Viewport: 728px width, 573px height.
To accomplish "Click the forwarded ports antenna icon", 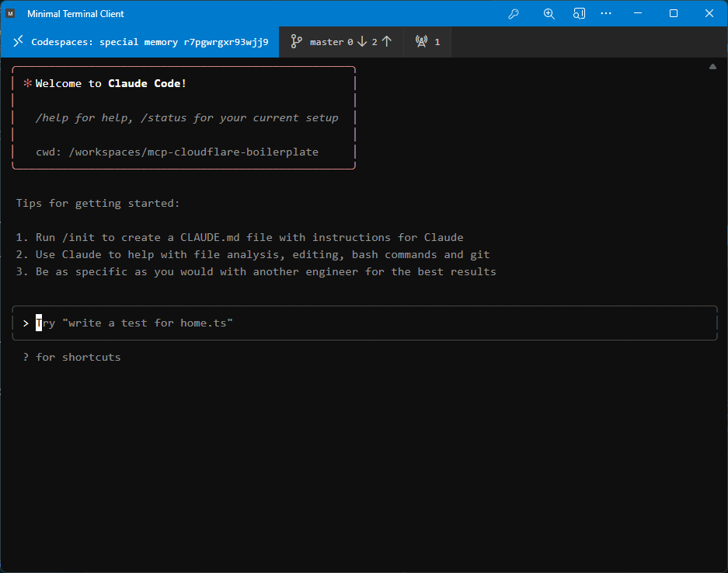I will [x=422, y=41].
